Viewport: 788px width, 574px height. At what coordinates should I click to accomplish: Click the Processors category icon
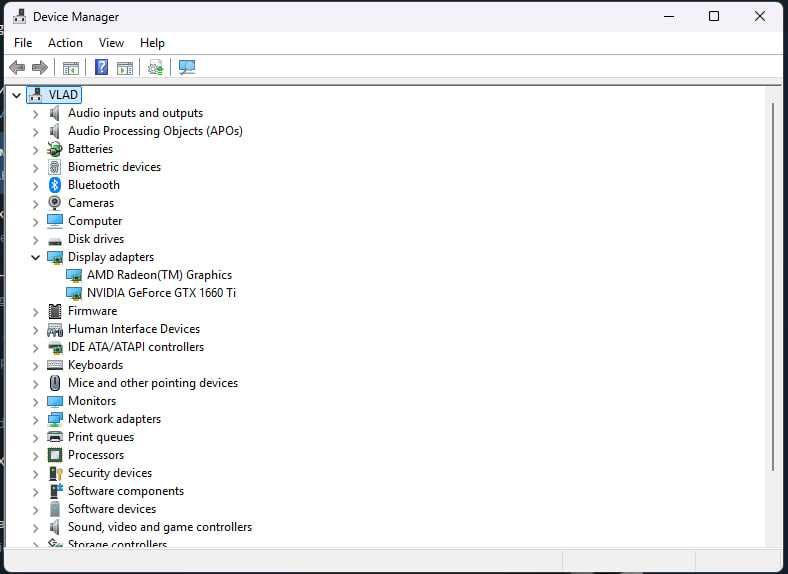tap(55, 455)
